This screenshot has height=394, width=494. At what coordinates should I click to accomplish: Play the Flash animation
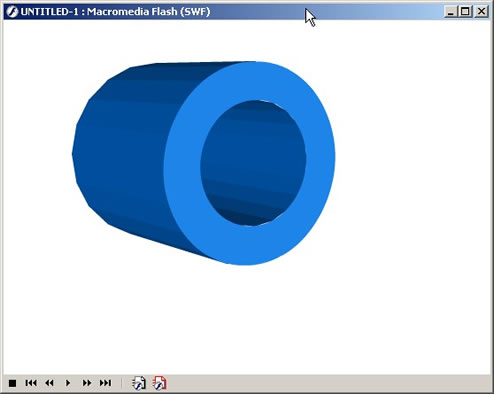click(68, 383)
